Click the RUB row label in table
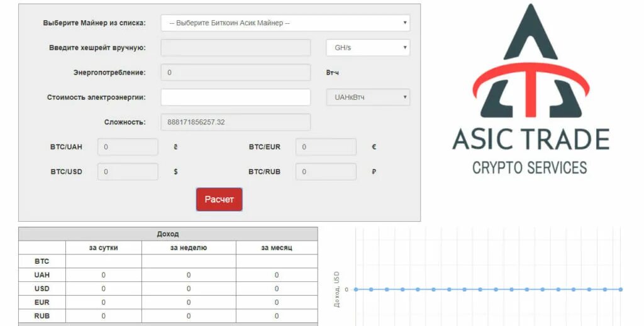 tap(42, 316)
